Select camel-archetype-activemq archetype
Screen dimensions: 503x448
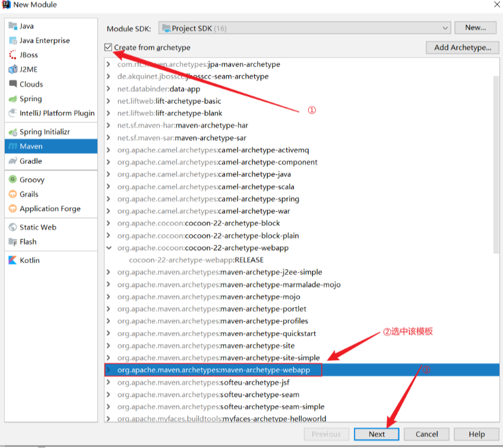[213, 150]
